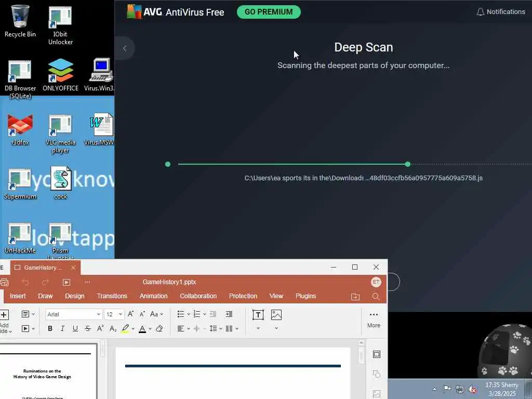Select the IObit Unlocker desktop icon

[60, 25]
